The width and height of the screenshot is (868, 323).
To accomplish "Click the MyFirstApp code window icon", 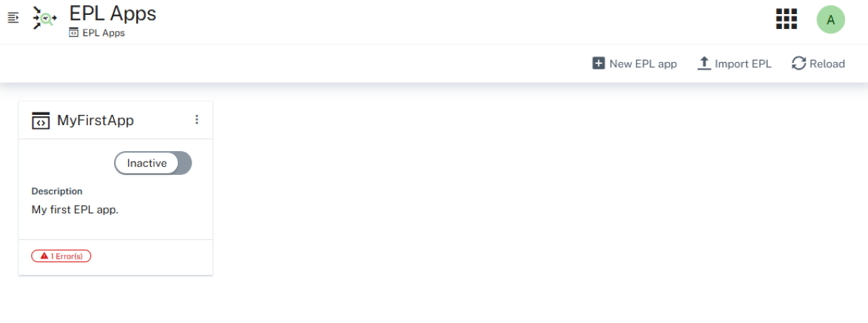I will (x=41, y=121).
